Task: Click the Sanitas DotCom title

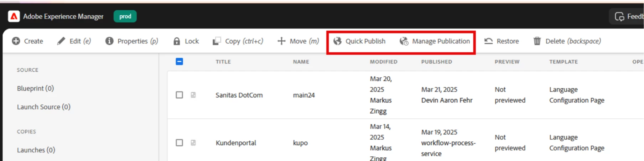Action: point(239,95)
